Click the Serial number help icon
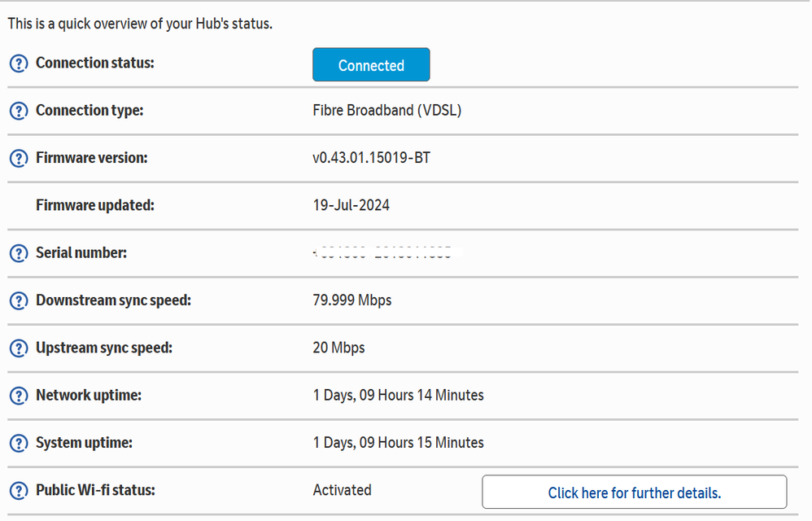 [x=19, y=253]
